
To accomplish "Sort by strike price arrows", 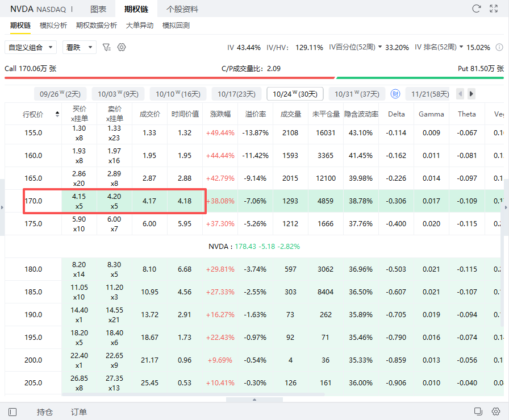I will 57,114.
